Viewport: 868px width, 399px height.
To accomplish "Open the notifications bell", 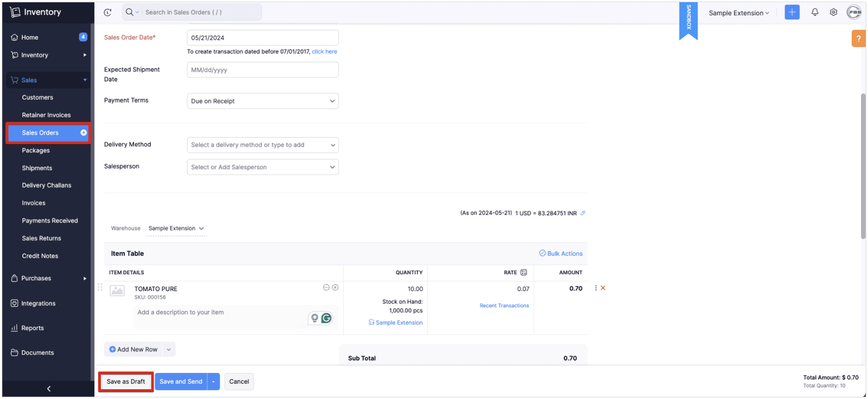I will [815, 12].
